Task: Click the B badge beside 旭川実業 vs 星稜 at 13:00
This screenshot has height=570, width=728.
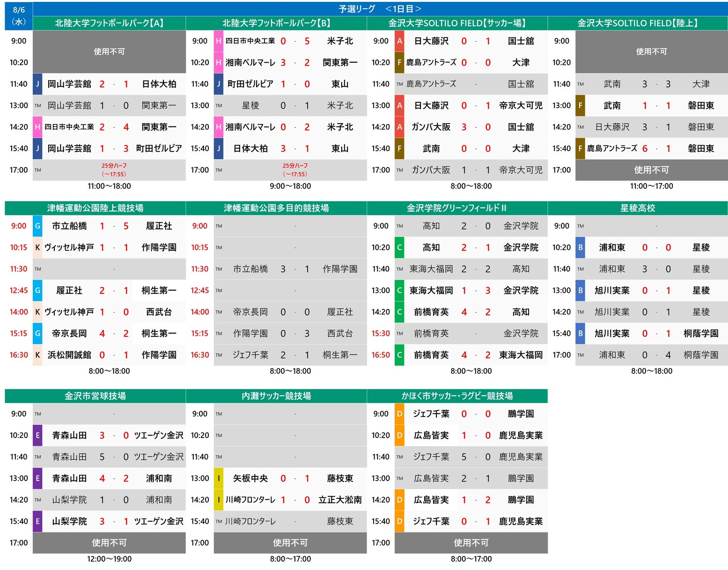Action: point(580,291)
